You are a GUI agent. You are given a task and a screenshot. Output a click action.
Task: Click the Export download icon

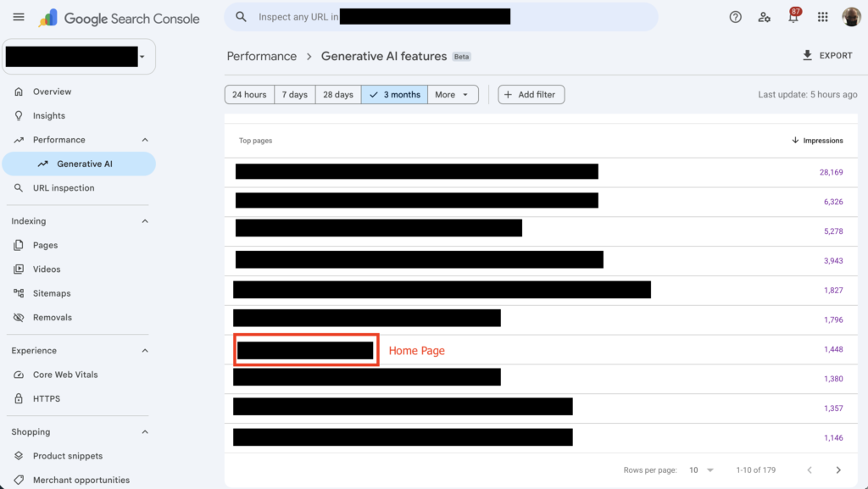click(x=808, y=55)
